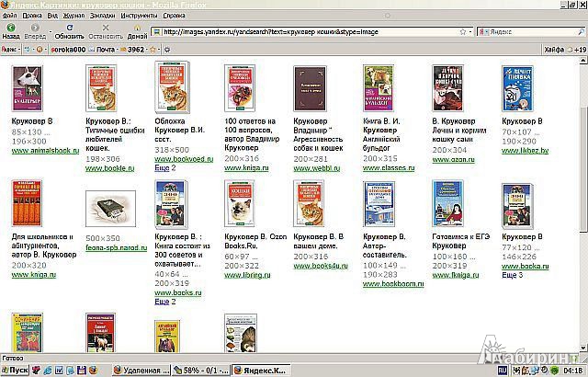
Task: Reload the page with Обновить
Action: 70,31
